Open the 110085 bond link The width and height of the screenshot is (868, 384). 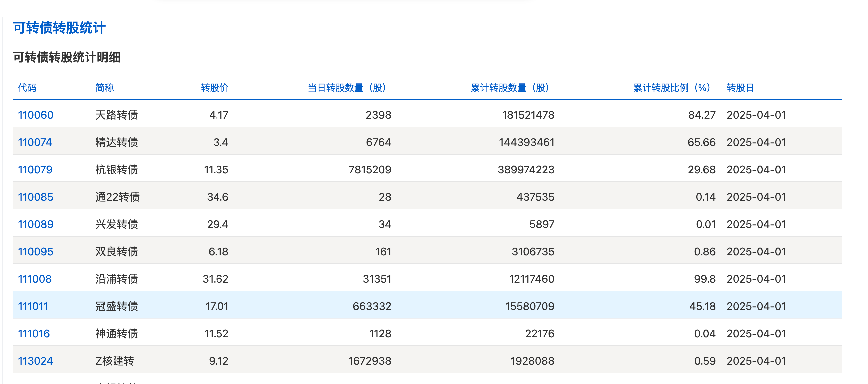pyautogui.click(x=35, y=197)
